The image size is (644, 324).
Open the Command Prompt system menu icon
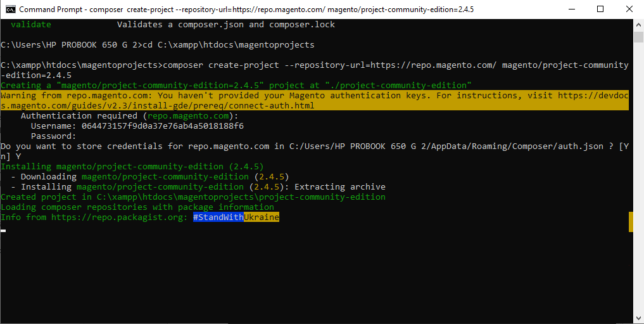[10, 9]
